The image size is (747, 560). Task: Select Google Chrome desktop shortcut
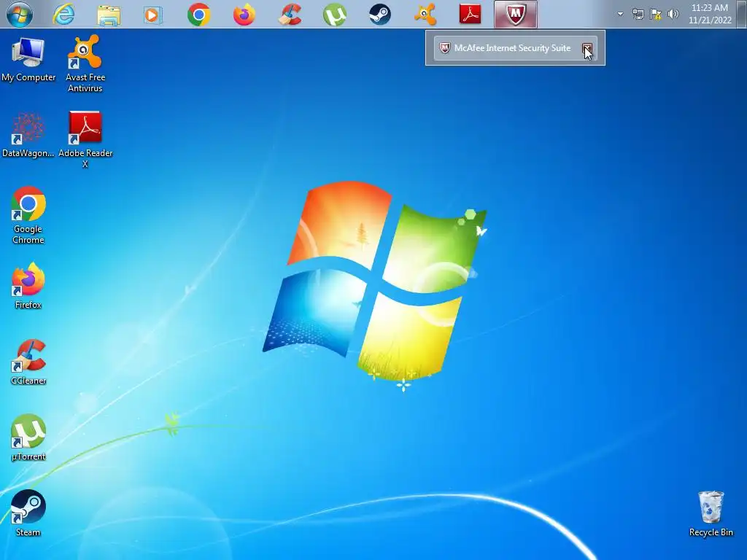pyautogui.click(x=28, y=215)
